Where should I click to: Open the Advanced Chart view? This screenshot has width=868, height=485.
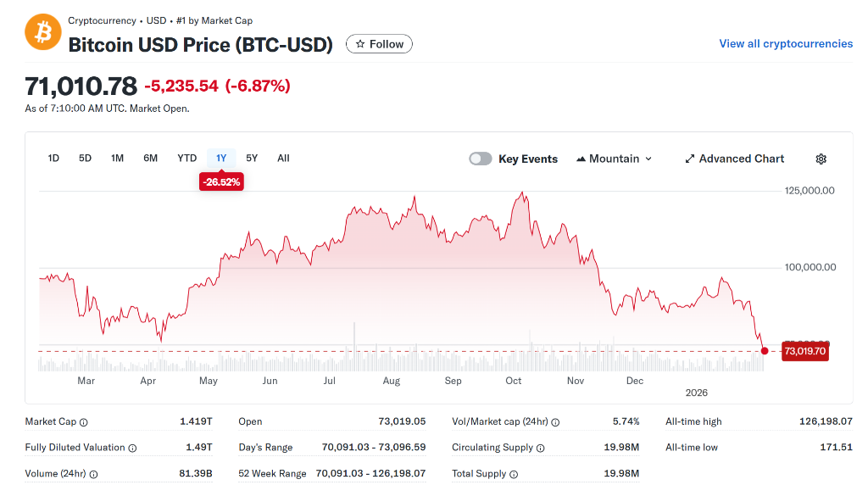point(734,159)
